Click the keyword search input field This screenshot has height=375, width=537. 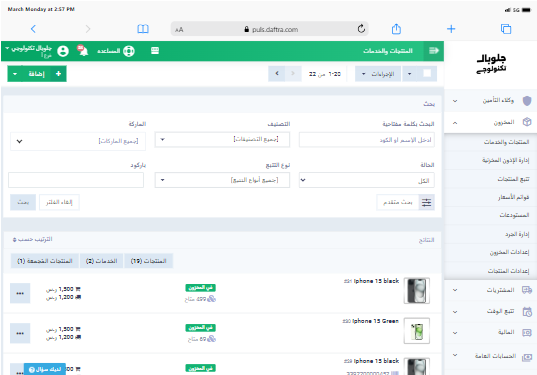367,140
